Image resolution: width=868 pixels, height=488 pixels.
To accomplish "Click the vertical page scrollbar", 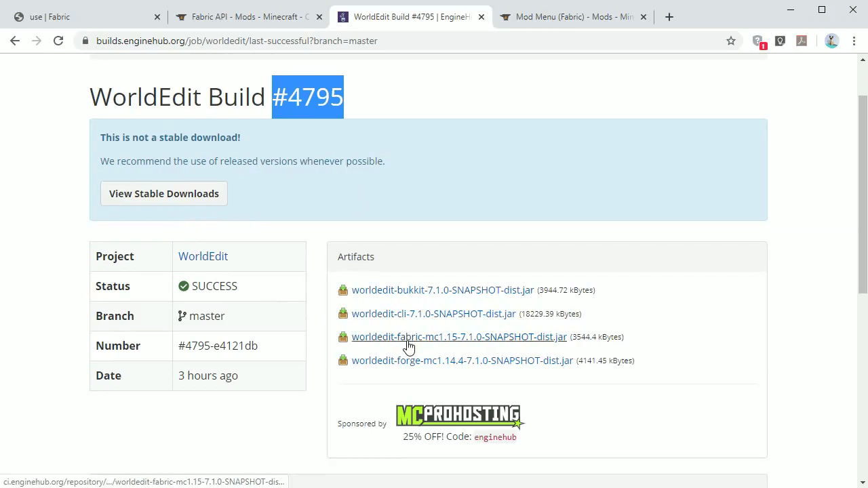I will [863, 195].
